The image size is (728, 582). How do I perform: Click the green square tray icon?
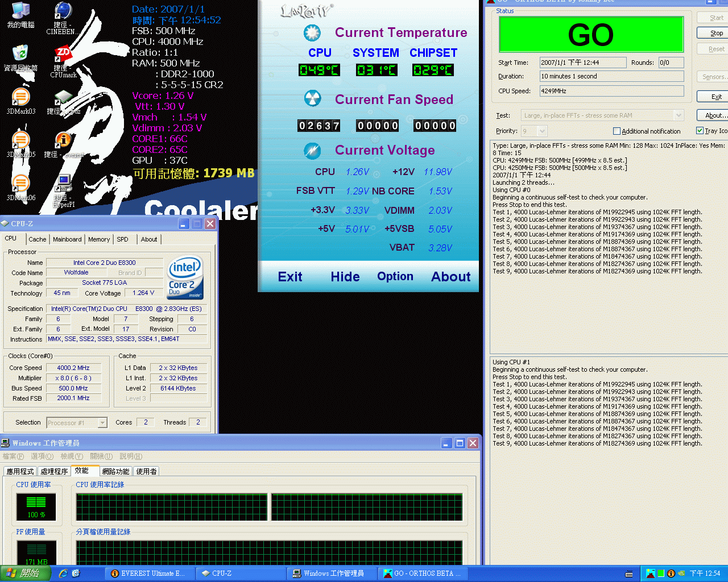(661, 573)
